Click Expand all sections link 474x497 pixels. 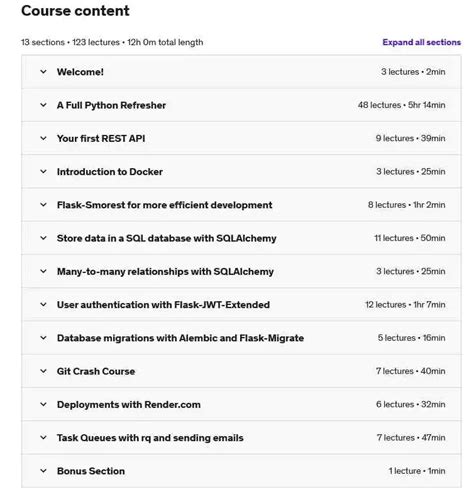coord(422,42)
